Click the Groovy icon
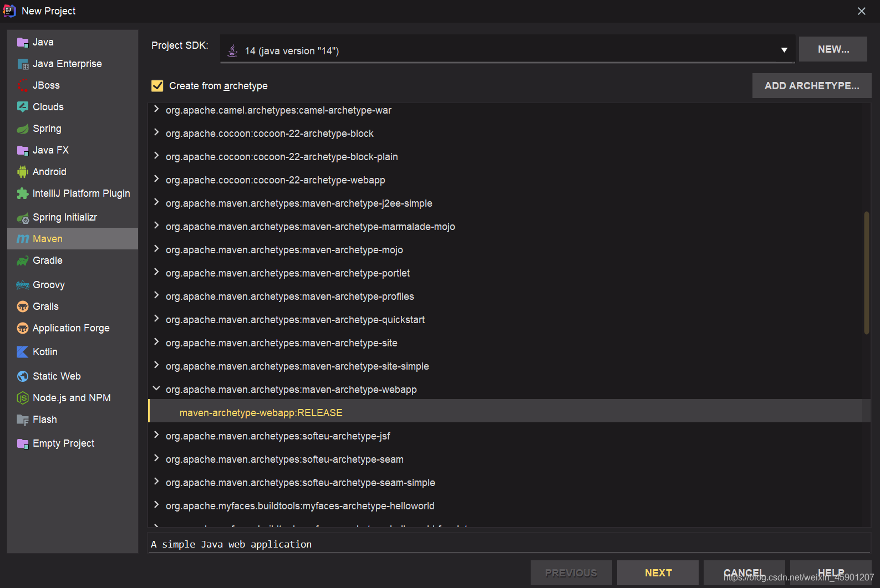The width and height of the screenshot is (880, 588). pos(23,285)
